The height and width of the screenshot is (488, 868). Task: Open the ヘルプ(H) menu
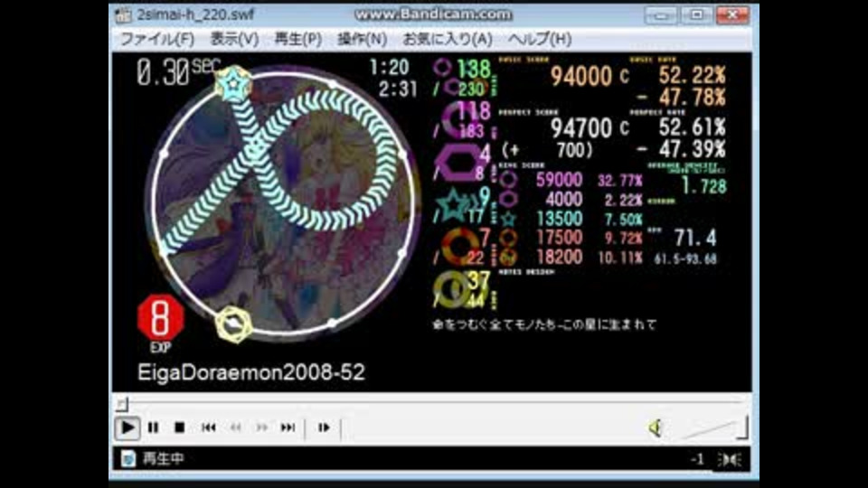coord(540,39)
